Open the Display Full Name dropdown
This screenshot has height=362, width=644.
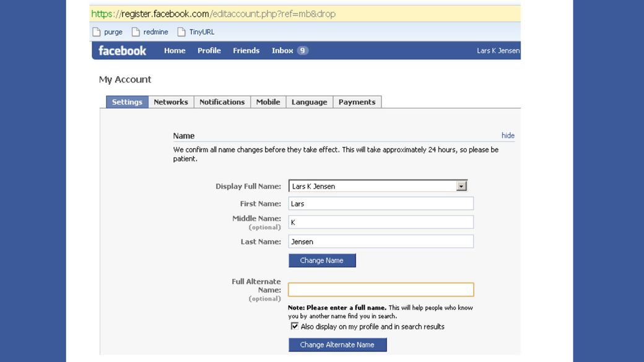[462, 185]
